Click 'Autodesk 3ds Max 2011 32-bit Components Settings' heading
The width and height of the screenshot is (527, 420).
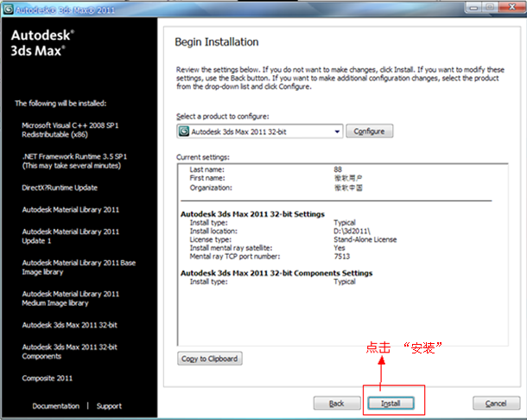(276, 273)
